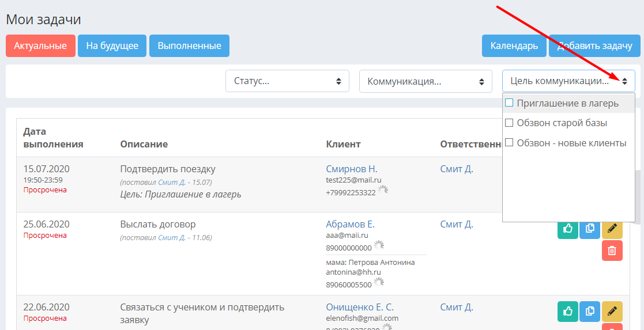
Task: Follow Смит Д. link in the 11.06 note
Action: point(172,237)
